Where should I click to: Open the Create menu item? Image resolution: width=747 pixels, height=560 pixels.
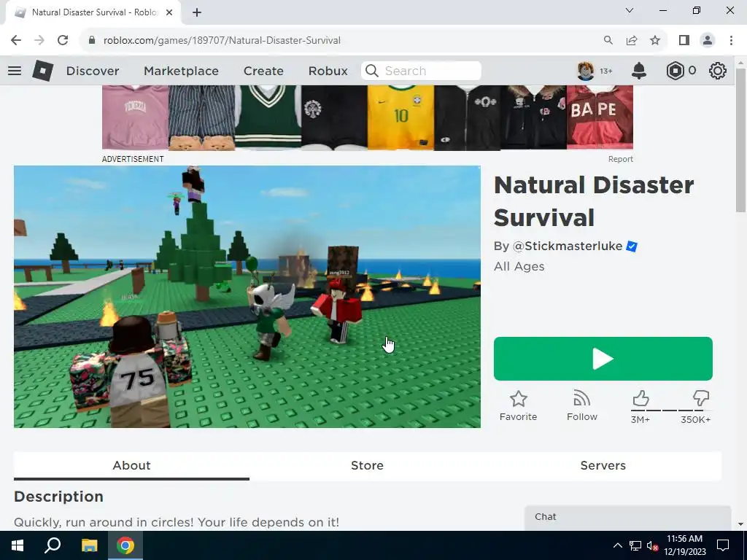263,71
